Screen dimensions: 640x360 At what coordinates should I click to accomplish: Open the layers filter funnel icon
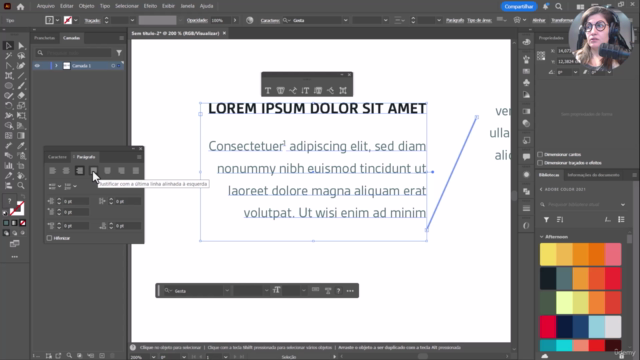click(x=119, y=53)
